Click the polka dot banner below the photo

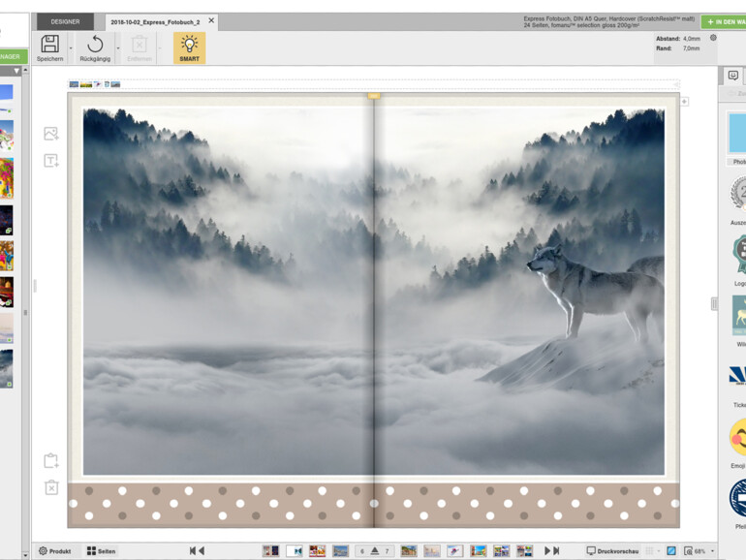(x=373, y=504)
